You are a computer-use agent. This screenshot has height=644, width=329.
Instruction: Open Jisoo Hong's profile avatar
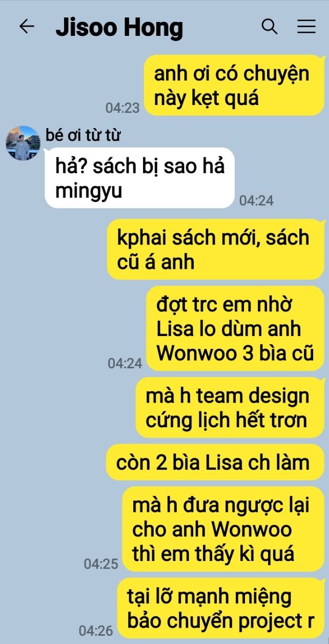[x=23, y=143]
